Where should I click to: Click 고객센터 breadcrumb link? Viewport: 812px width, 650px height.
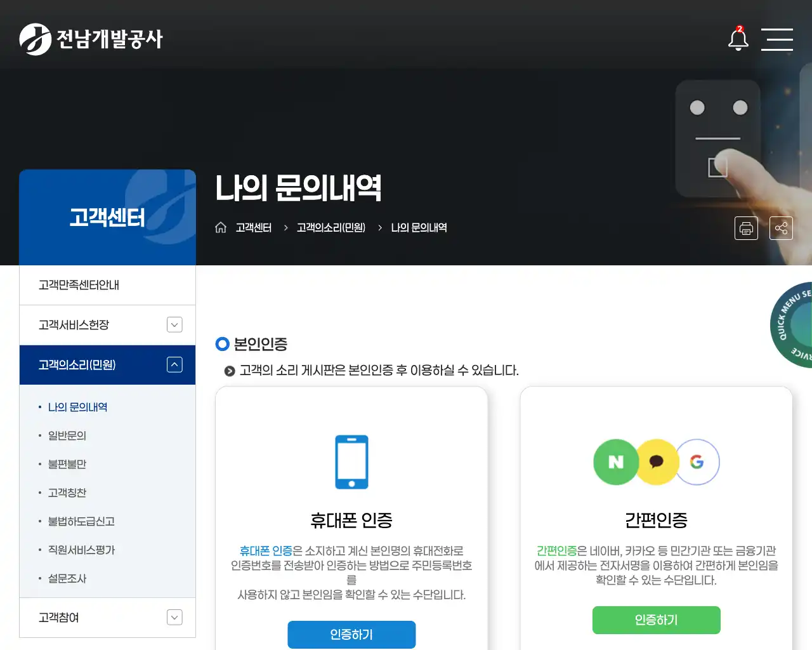click(254, 227)
